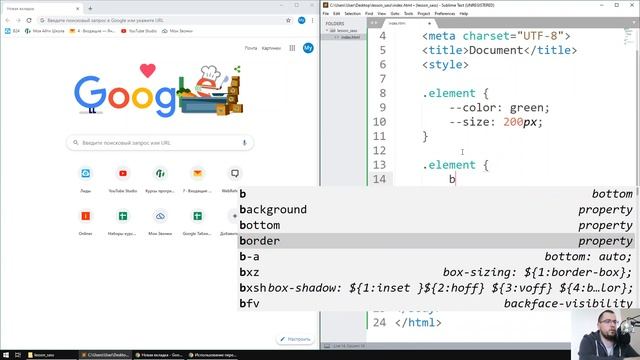
Task: Share the Google doodle
Action: coord(237,69)
